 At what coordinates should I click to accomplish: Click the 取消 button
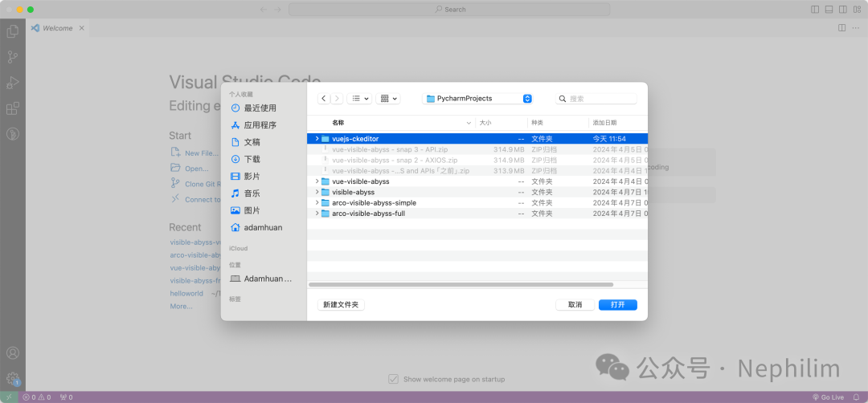pyautogui.click(x=575, y=304)
